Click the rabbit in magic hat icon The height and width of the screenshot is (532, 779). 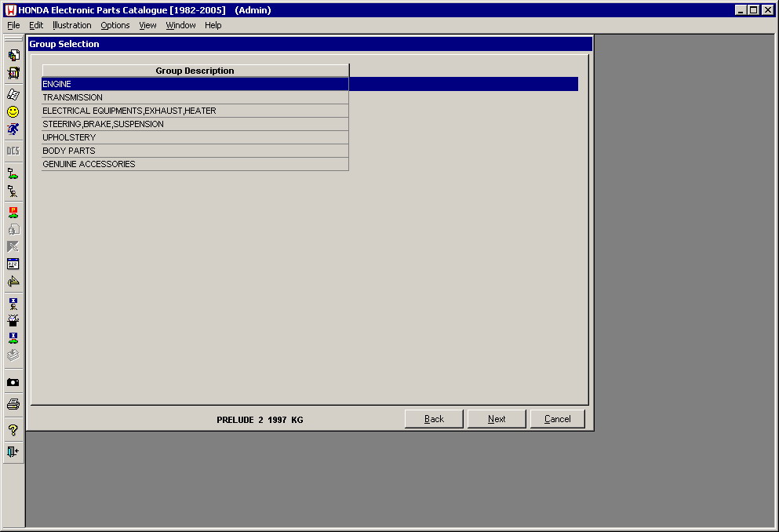(x=13, y=319)
